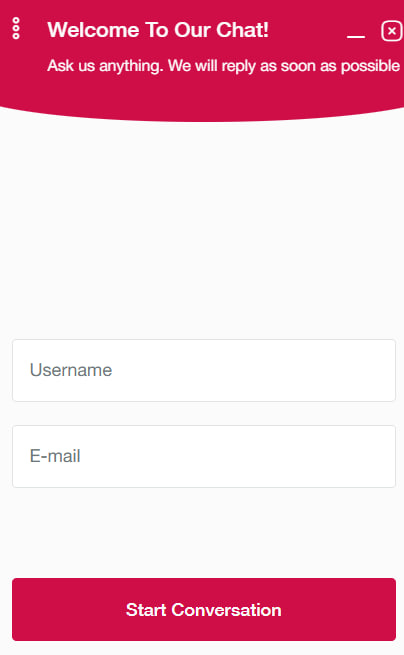
Task: Click into the Username field
Action: point(204,371)
